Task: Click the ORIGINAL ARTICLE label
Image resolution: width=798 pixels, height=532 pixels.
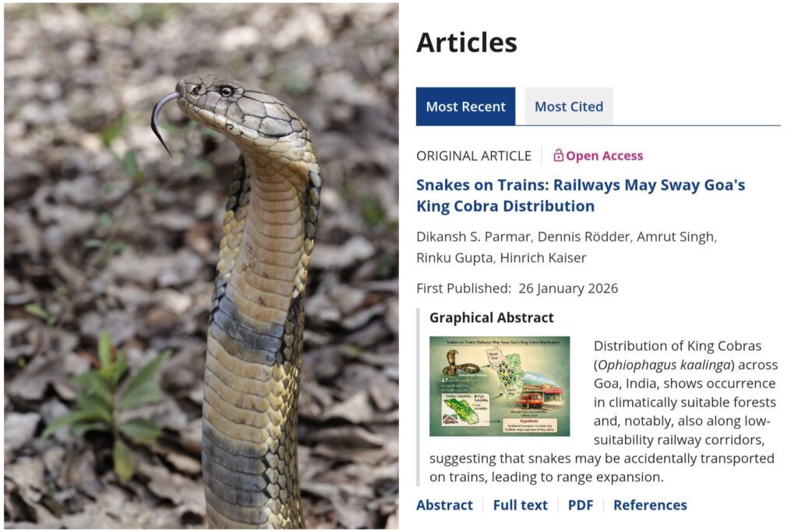Action: pyautogui.click(x=474, y=156)
